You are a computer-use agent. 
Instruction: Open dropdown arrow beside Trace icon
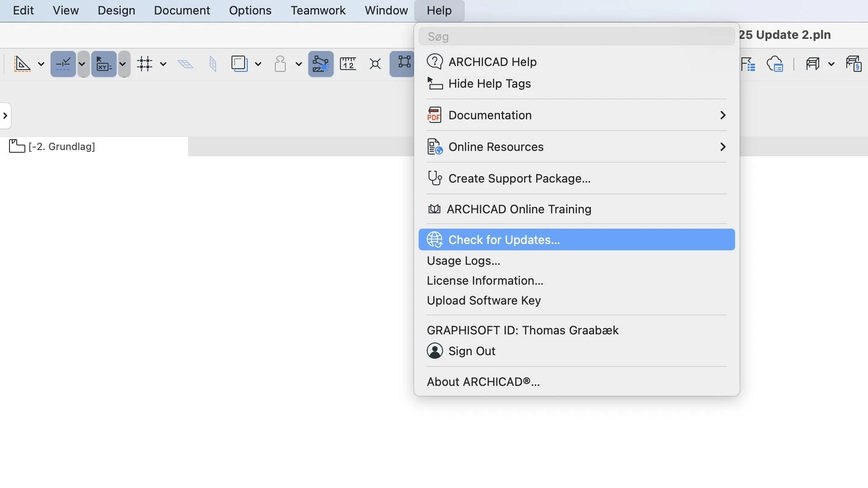click(x=258, y=64)
